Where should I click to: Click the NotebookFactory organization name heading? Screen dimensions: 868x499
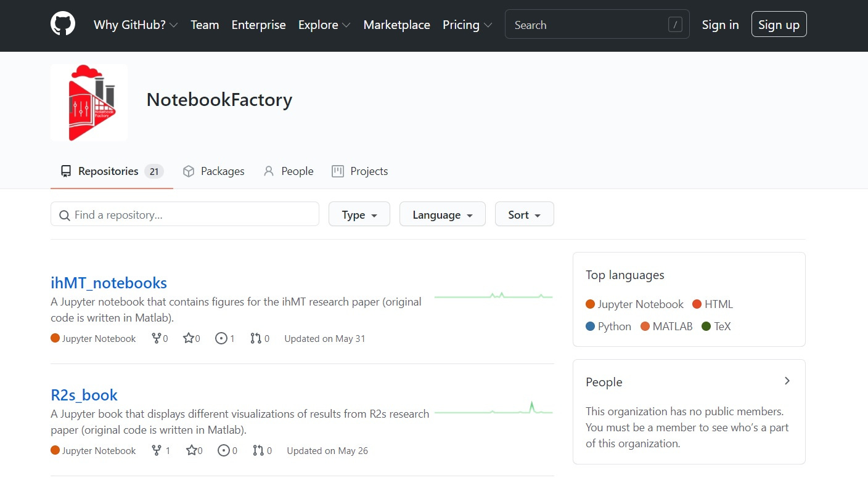(219, 100)
